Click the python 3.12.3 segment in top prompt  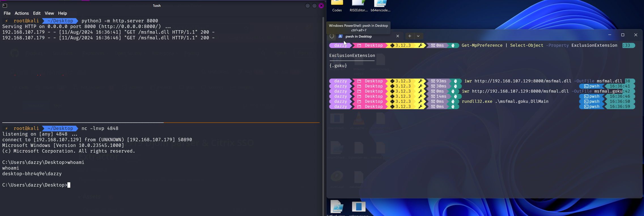click(x=400, y=45)
